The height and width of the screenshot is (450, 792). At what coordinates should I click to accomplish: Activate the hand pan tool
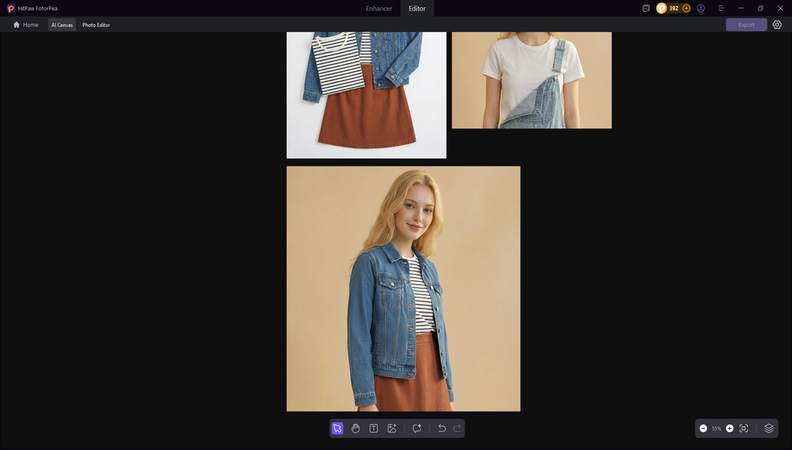coord(356,428)
